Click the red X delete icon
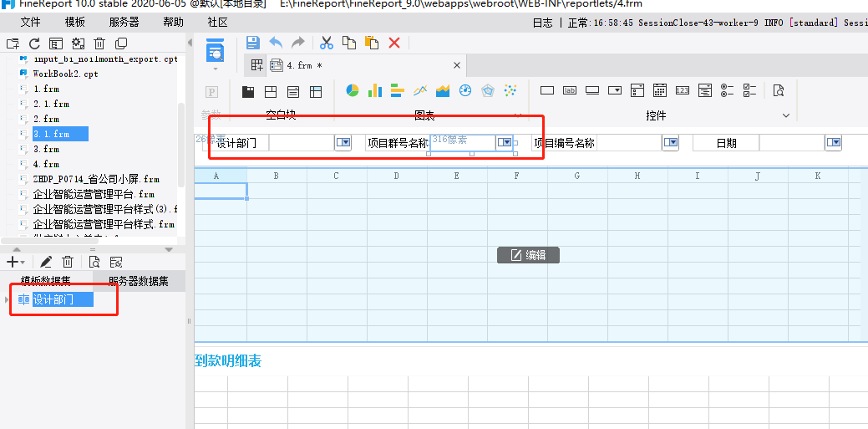The height and width of the screenshot is (429, 868). [394, 43]
